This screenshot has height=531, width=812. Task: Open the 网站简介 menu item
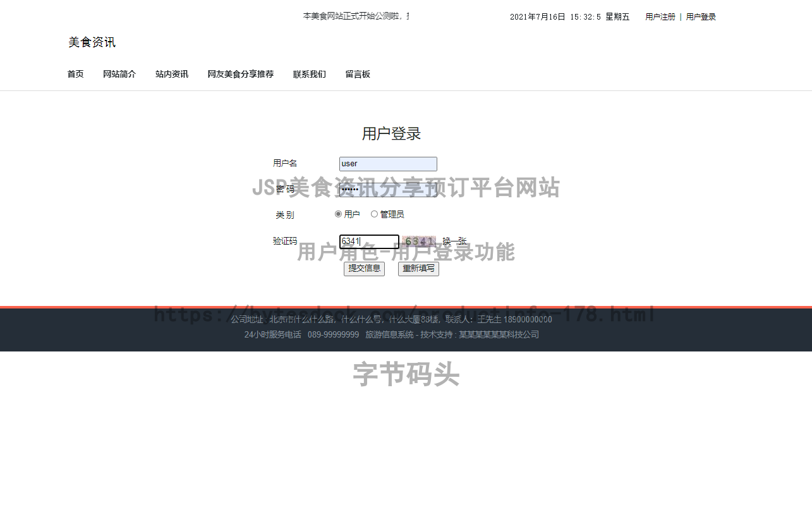119,74
